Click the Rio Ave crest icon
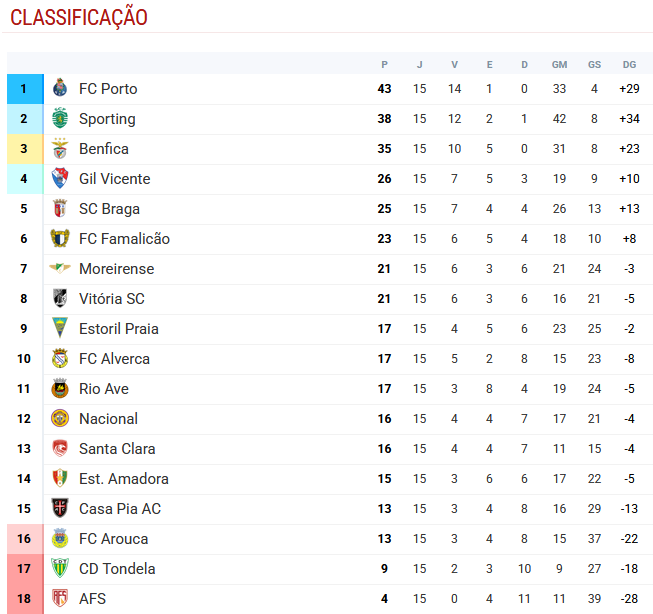This screenshot has width=653, height=614. 60,389
